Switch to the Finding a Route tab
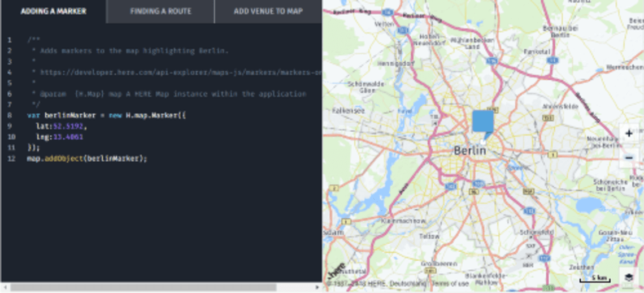 [160, 11]
